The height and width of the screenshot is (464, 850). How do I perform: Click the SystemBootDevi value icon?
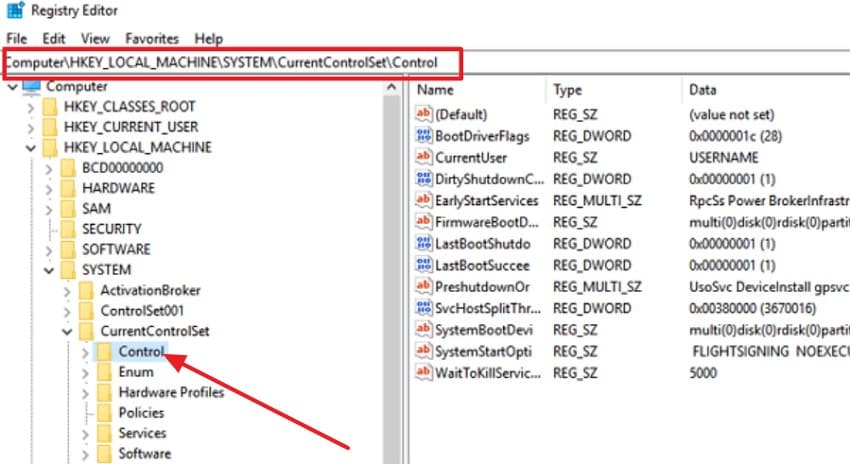423,329
